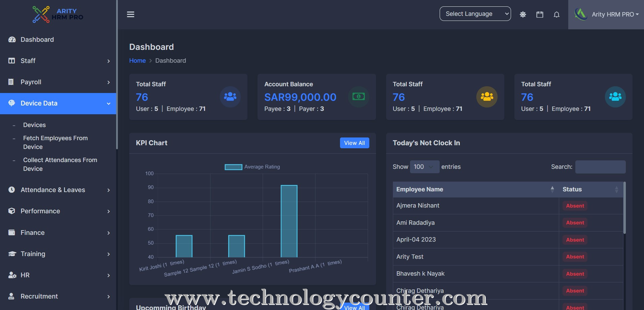Click the Performance cube icon
Screen dimensions: 644x310
(x=12, y=211)
